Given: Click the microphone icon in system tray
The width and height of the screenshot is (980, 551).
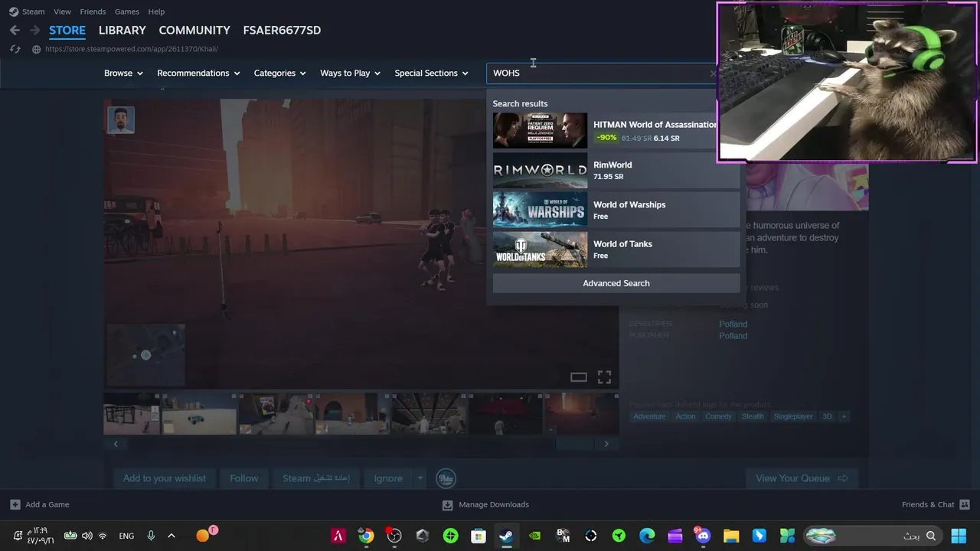Looking at the screenshot, I should click(x=151, y=536).
